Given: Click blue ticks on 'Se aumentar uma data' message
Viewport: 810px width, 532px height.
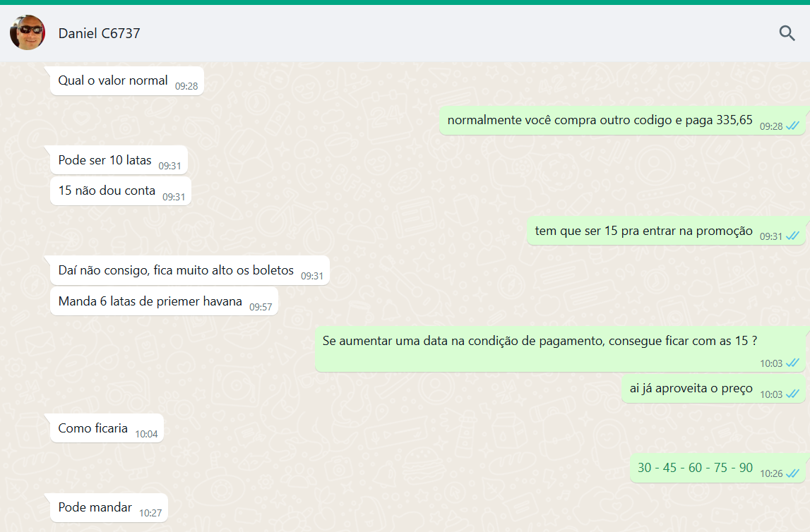Looking at the screenshot, I should coord(792,363).
